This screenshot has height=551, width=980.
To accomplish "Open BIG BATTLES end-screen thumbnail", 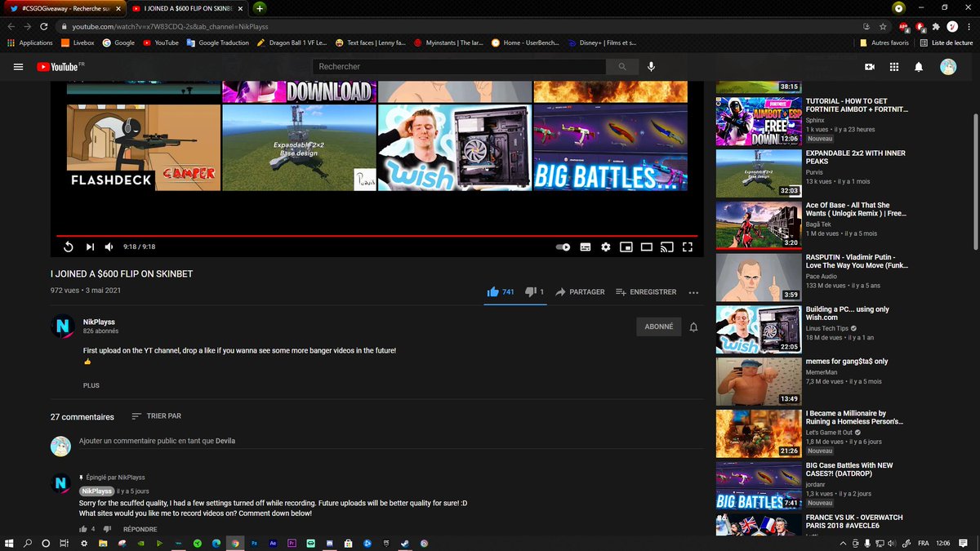I will pyautogui.click(x=611, y=148).
